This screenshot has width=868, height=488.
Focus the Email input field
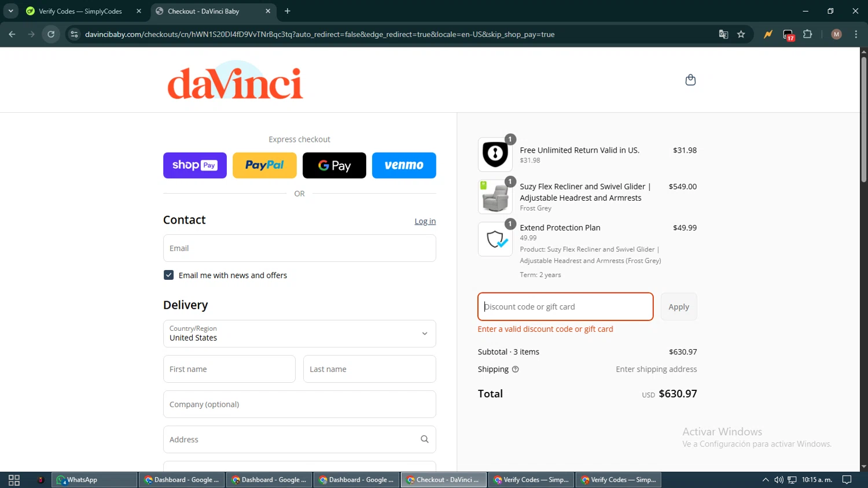pyautogui.click(x=300, y=248)
